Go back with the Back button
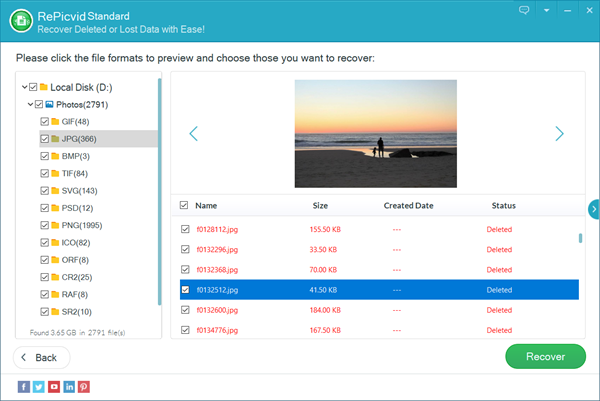 42,357
